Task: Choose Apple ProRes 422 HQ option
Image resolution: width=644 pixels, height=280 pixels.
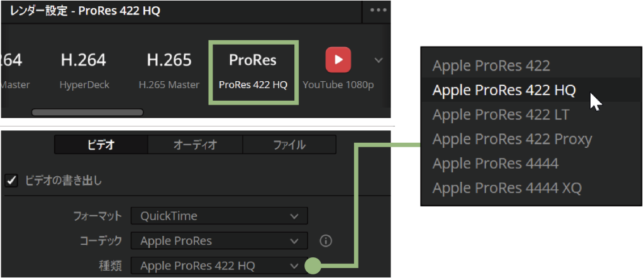Action: (x=504, y=90)
